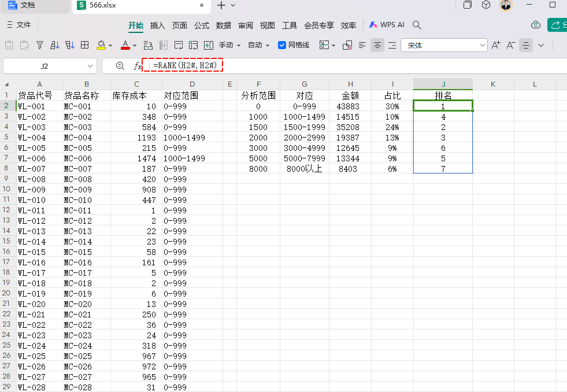567x392 pixels.
Task: Open the user profile avatar
Action: point(506,5)
